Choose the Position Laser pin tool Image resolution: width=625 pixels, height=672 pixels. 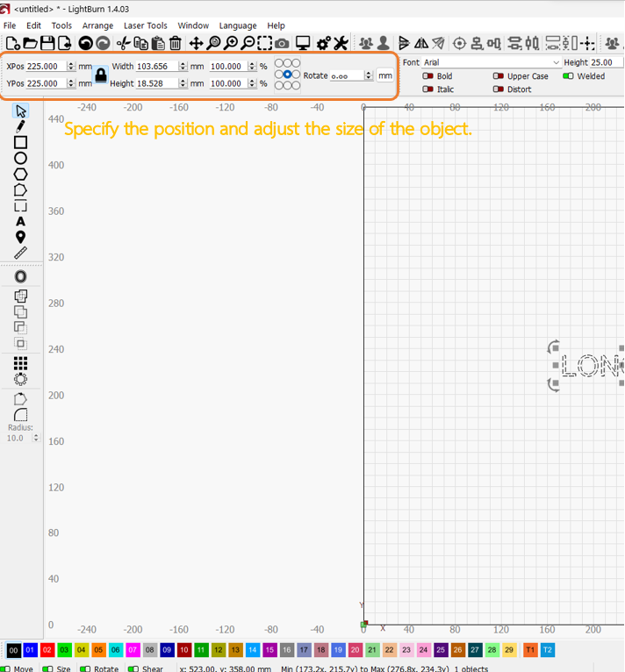pyautogui.click(x=20, y=237)
